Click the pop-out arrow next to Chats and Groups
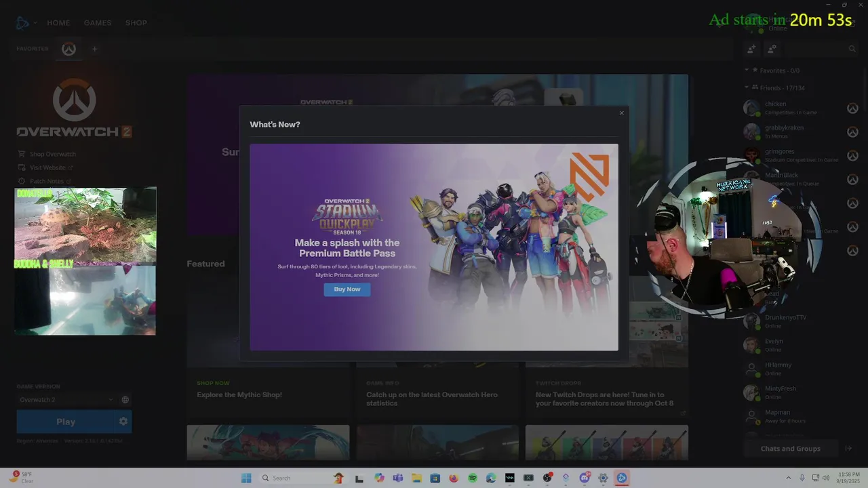This screenshot has width=868, height=488. [x=848, y=449]
